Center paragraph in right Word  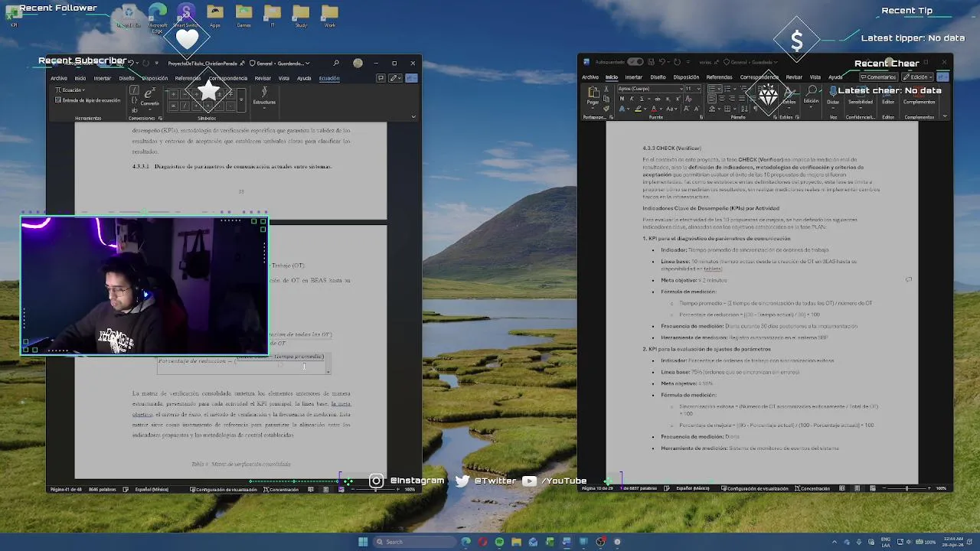(x=721, y=99)
